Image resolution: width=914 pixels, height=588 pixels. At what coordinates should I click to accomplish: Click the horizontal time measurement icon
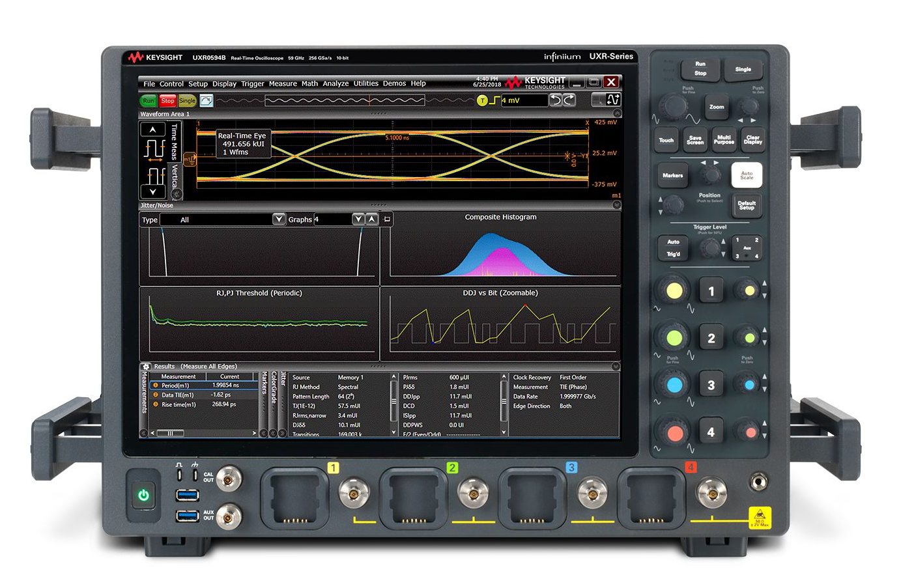click(154, 149)
